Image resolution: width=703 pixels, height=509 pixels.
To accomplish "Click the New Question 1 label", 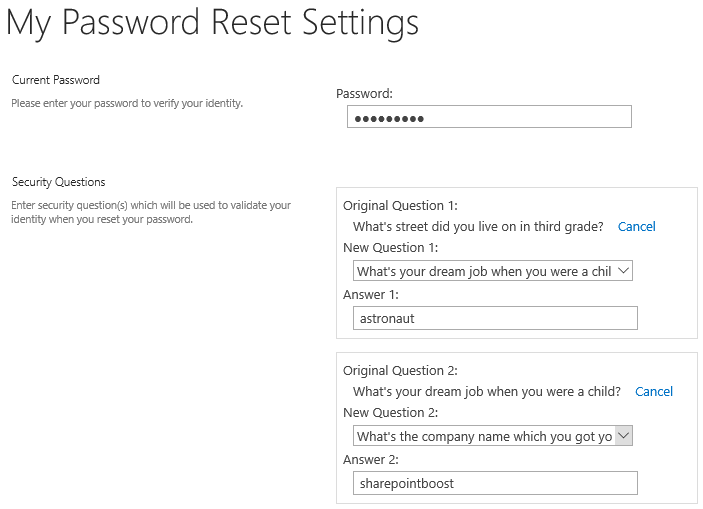I will (x=390, y=248).
